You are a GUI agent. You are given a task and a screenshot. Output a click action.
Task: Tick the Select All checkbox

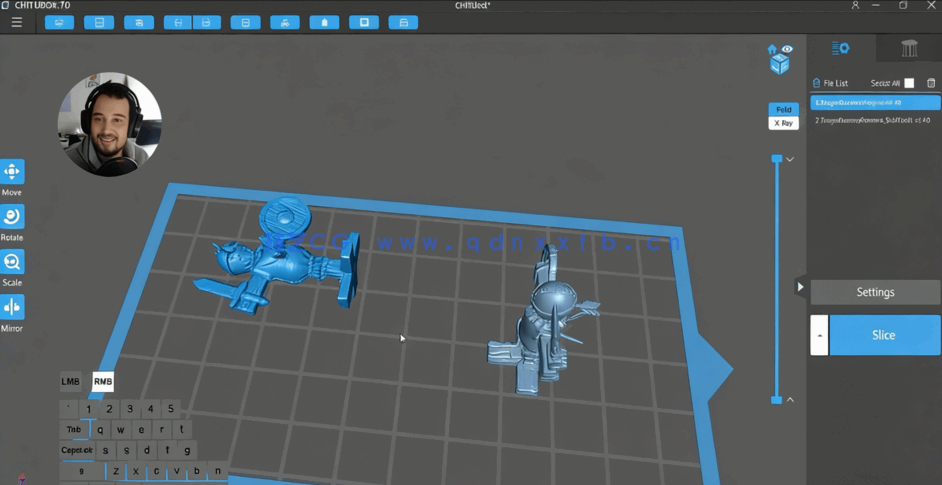[909, 83]
